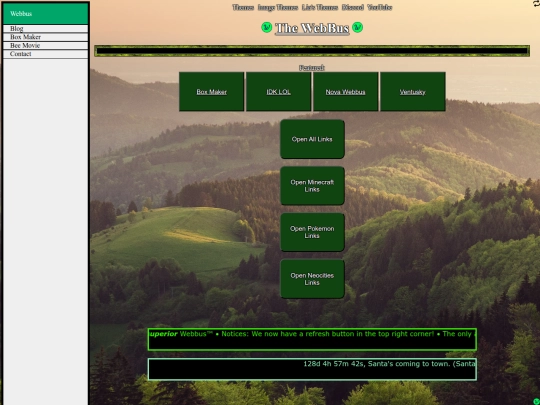The height and width of the screenshot is (405, 540).
Task: Open Contact from the sidebar menu
Action: (x=45, y=54)
